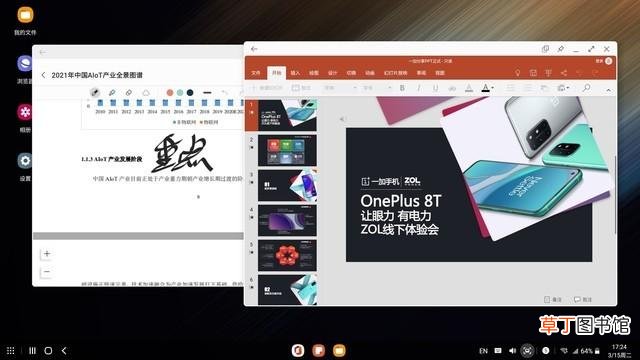Select the shape tool in annotation toolbar
Image resolution: width=640 pixels, height=360 pixels.
tap(146, 93)
